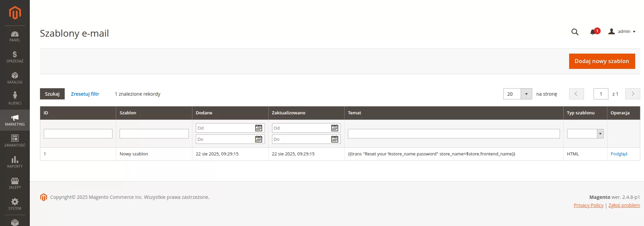Open the notifications bell icon

[593, 32]
